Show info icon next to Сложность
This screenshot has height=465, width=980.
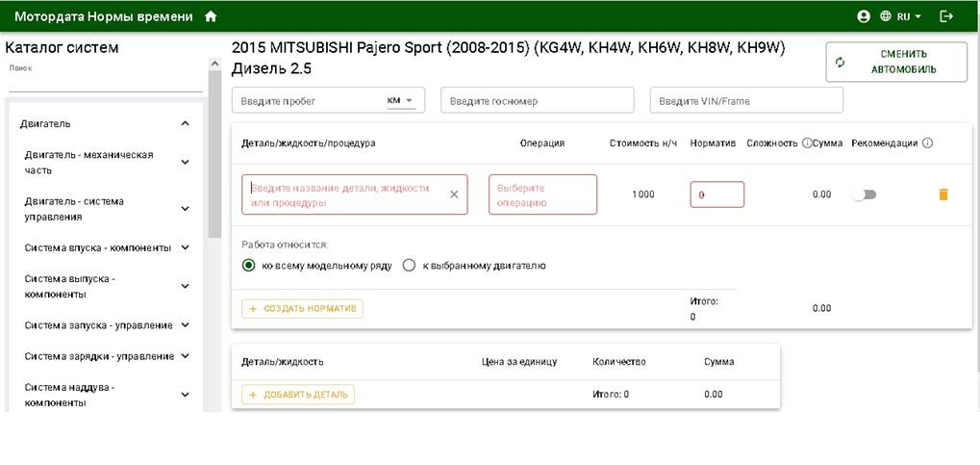806,143
